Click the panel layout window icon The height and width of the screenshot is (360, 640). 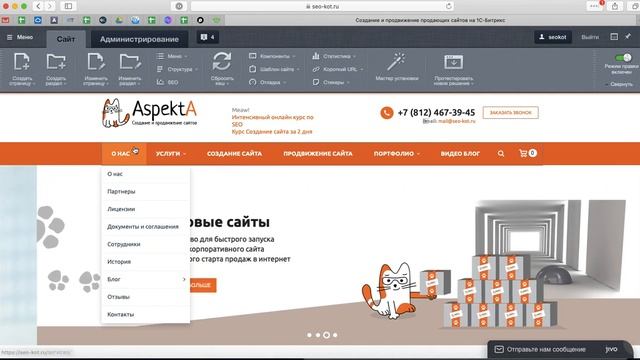coord(614,36)
